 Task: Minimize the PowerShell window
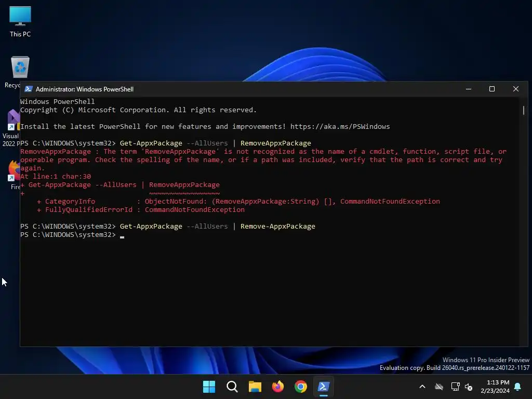point(469,89)
